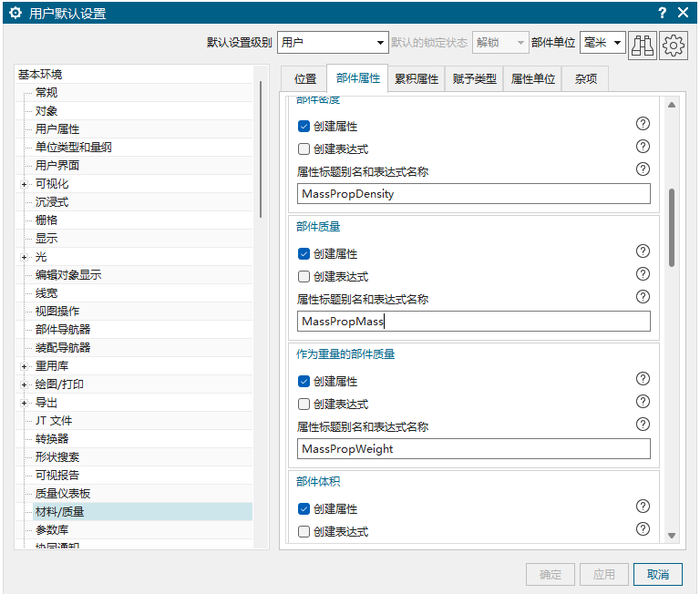
Task: Click help icon for 部件质量 创建属性
Action: (643, 251)
